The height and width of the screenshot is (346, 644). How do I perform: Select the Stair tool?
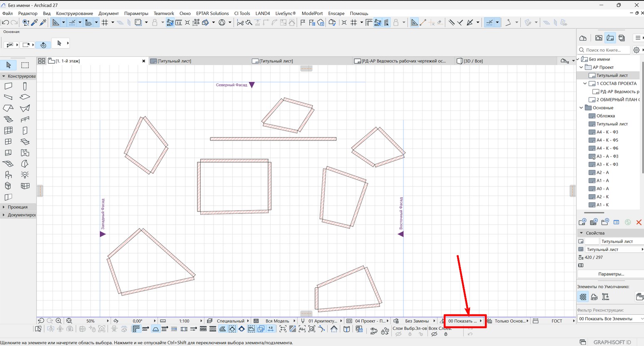point(8,119)
